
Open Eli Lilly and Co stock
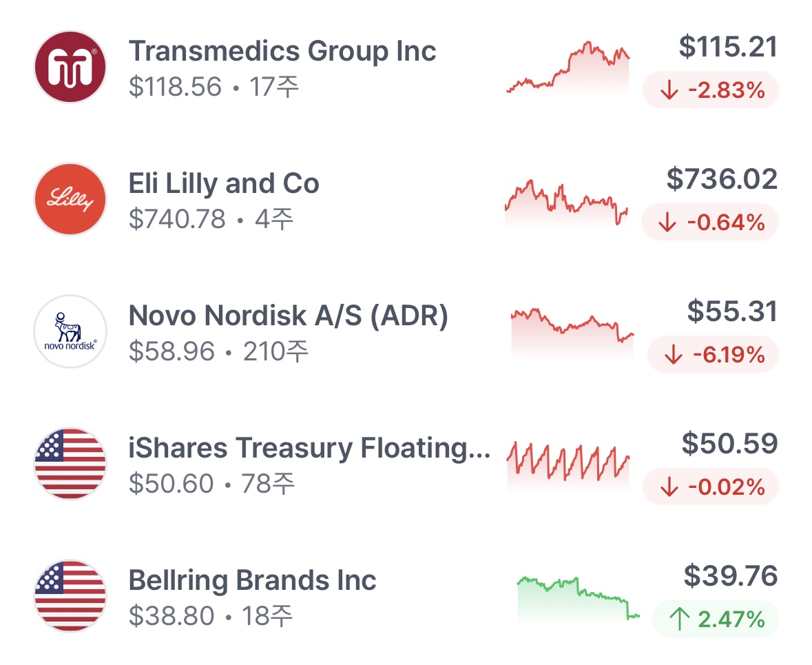point(224,183)
